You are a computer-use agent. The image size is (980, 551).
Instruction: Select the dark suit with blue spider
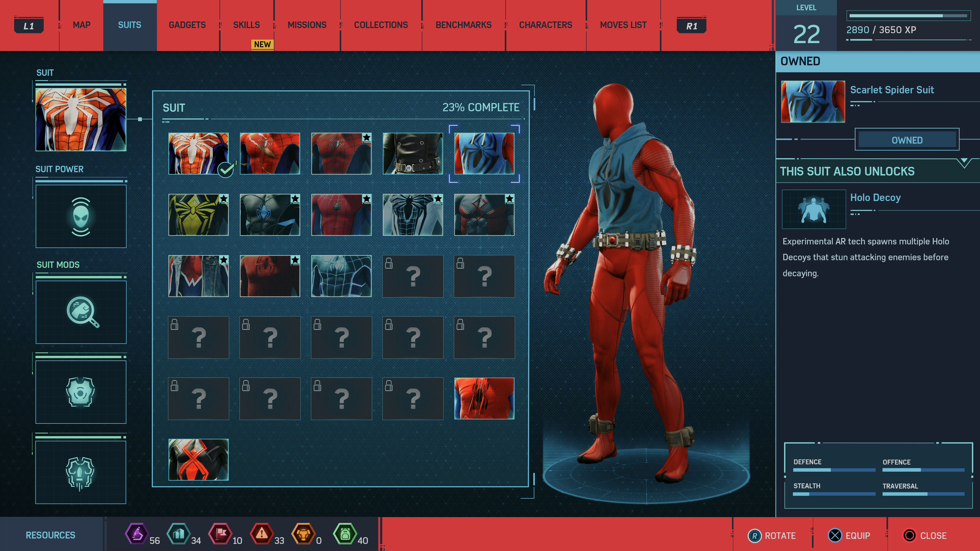coord(270,215)
